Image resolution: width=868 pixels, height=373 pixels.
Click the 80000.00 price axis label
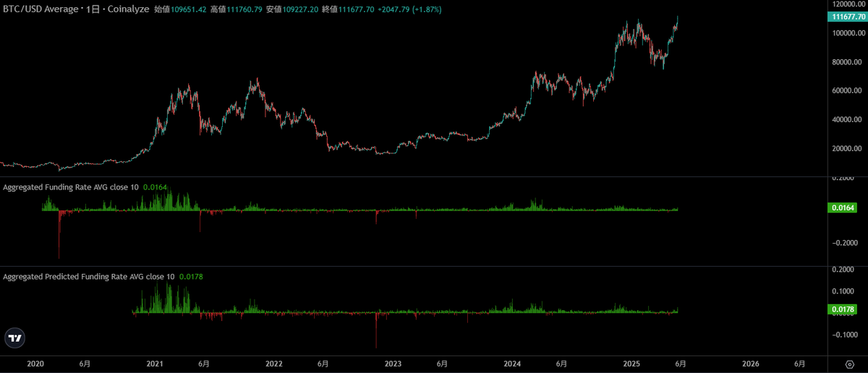848,61
